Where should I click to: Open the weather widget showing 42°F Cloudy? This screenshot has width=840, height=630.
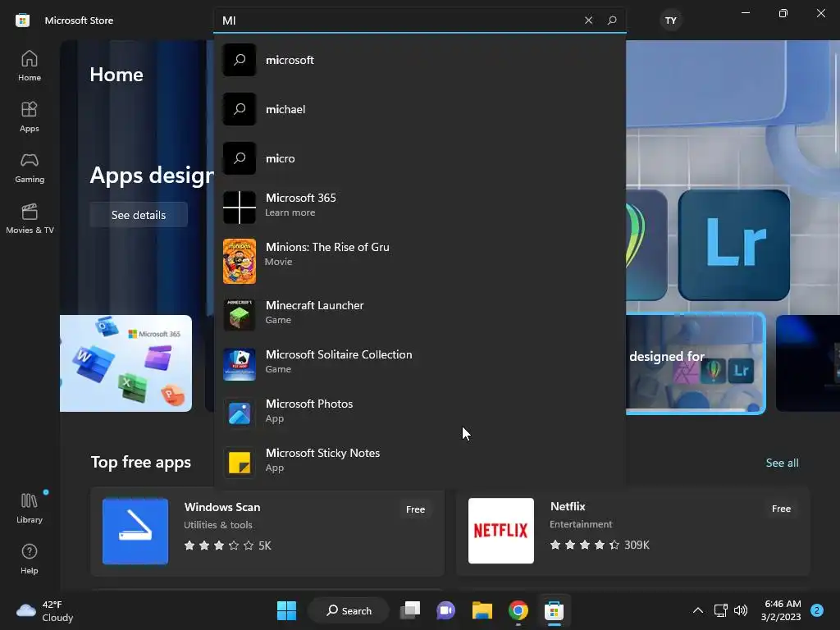click(45, 610)
